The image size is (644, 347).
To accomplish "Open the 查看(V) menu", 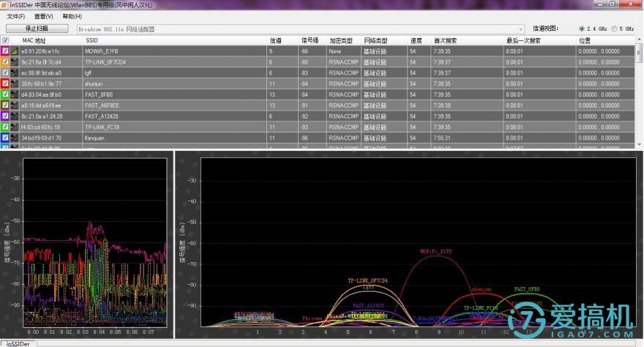I will pyautogui.click(x=43, y=16).
